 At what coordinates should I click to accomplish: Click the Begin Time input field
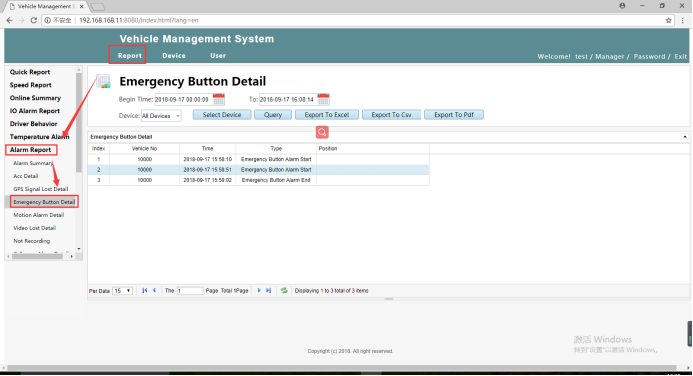[183, 99]
